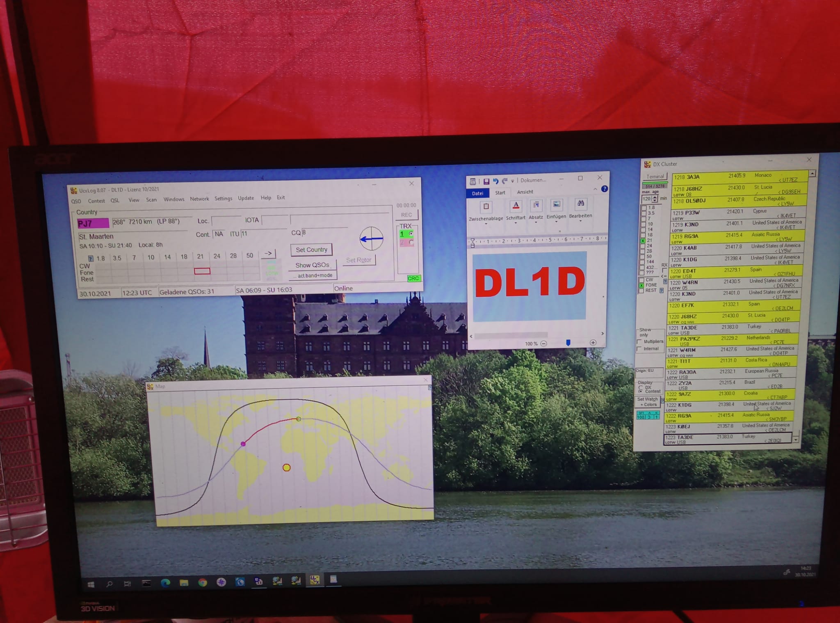Click the Bearbeiten binoculars icon
Screen dimensions: 840x623
[580, 204]
